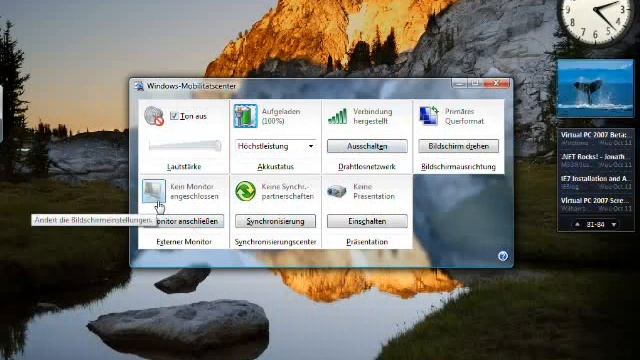Click the Externer Monitor label
The width and height of the screenshot is (640, 360).
click(x=184, y=242)
